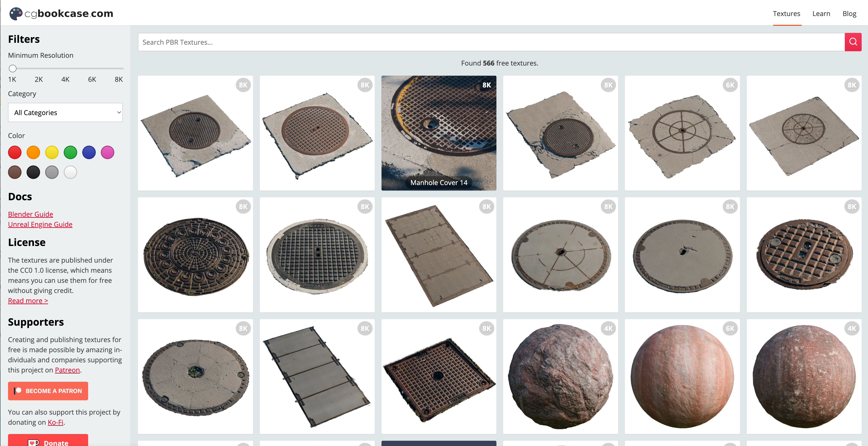Click into the Search PBR Textures field
Image resolution: width=868 pixels, height=446 pixels.
[x=491, y=42]
